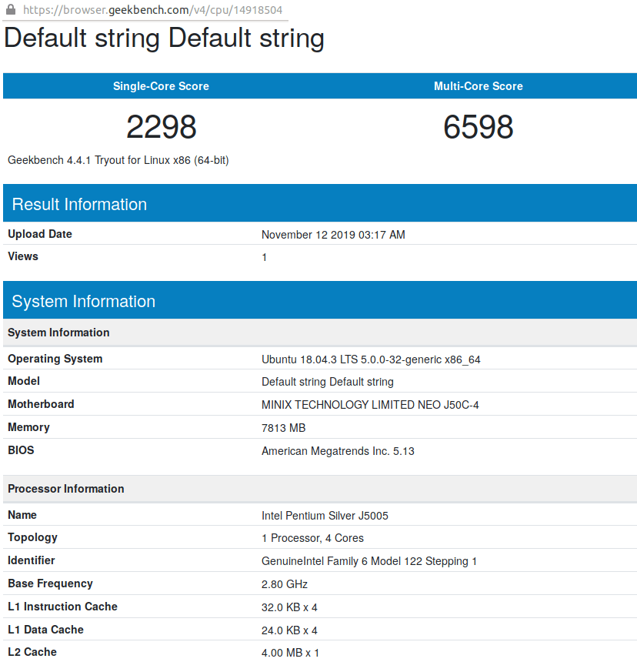Screen dimensions: 637x672
Task: Click the blue System Information section banner
Action: coord(320,300)
